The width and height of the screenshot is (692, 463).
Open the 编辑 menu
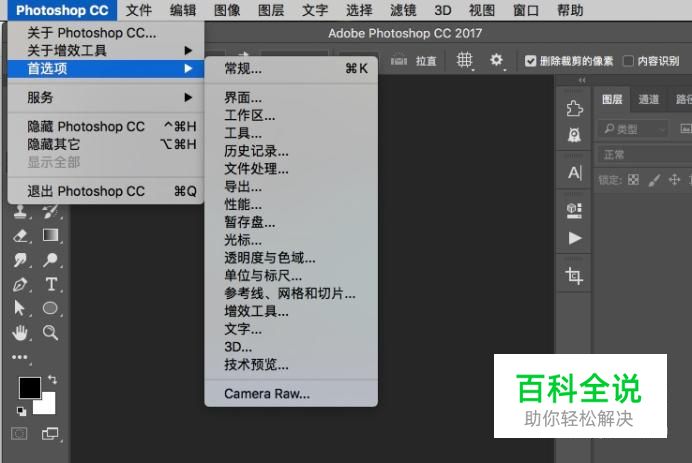tap(183, 10)
